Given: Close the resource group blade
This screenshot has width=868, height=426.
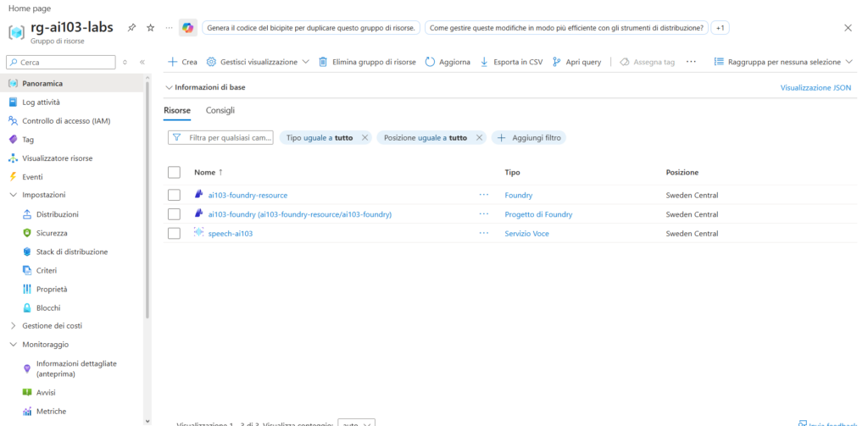Looking at the screenshot, I should [848, 28].
